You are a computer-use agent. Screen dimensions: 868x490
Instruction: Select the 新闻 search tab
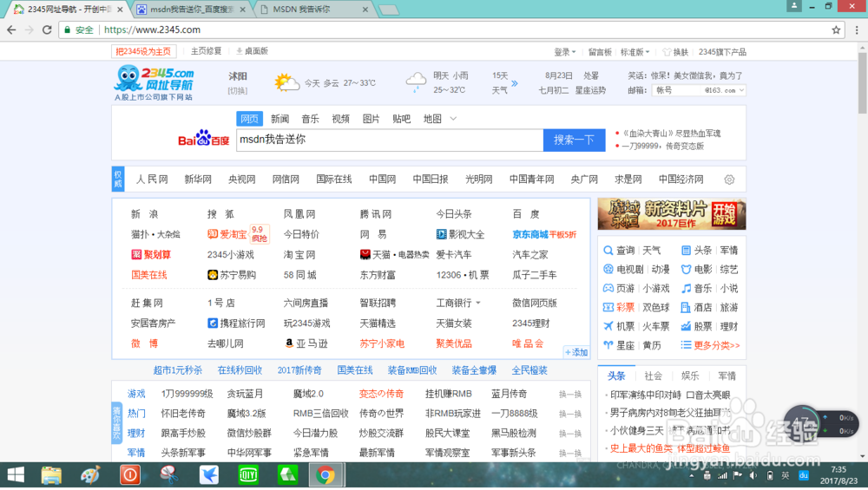click(x=280, y=119)
